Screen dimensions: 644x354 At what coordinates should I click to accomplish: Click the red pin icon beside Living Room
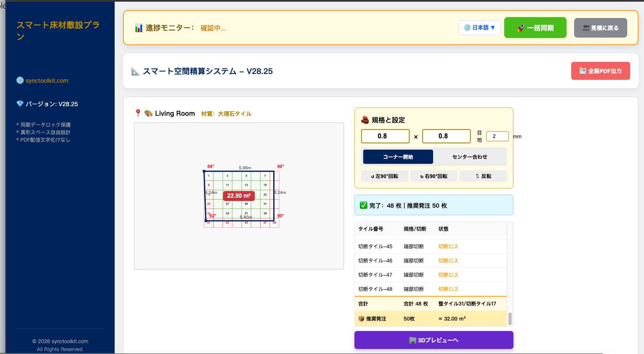point(138,113)
